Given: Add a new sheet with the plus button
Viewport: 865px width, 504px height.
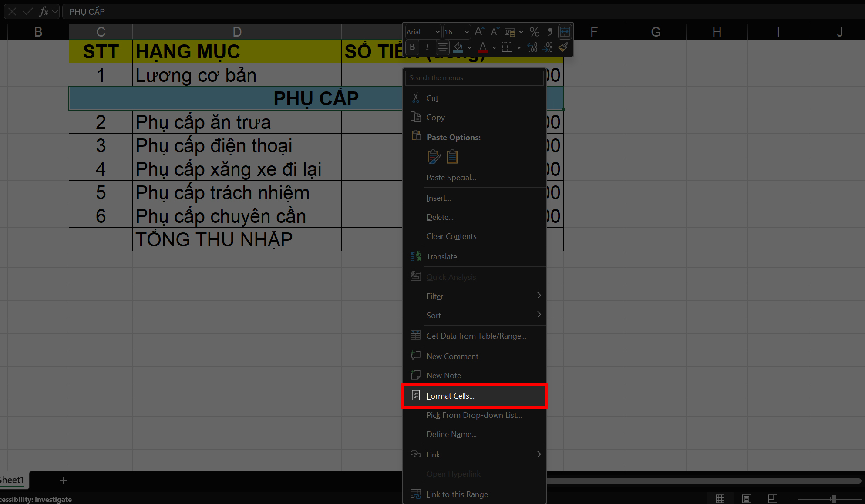Looking at the screenshot, I should 63,480.
